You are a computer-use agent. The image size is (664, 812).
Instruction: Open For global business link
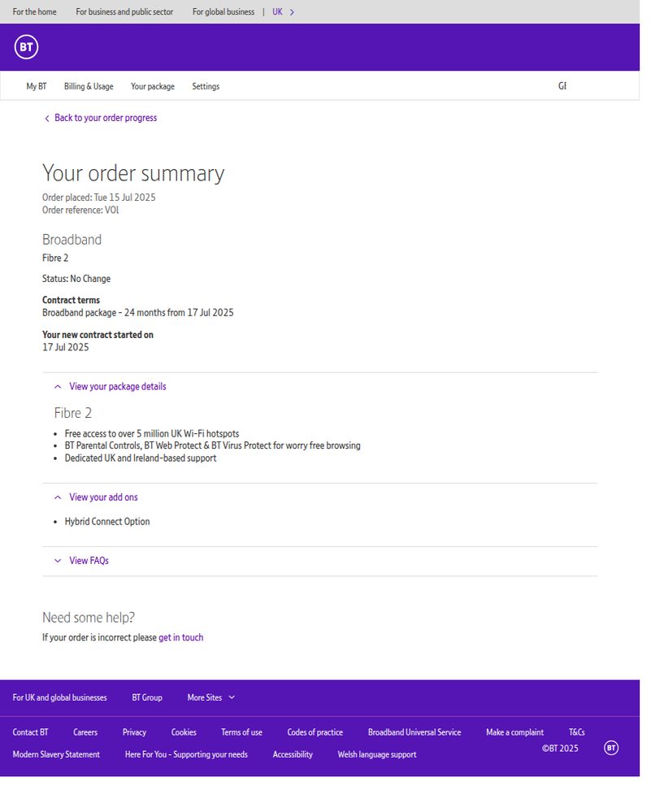click(x=223, y=12)
